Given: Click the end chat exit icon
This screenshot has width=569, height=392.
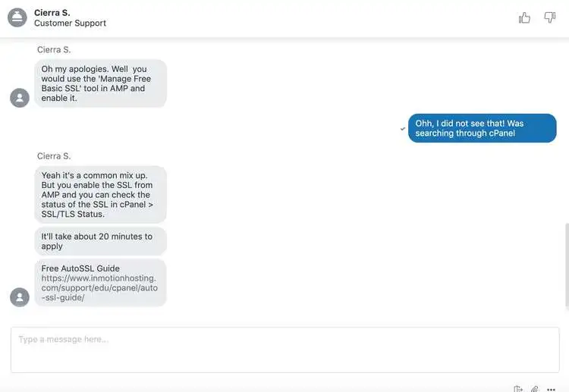Looking at the screenshot, I should (x=518, y=389).
